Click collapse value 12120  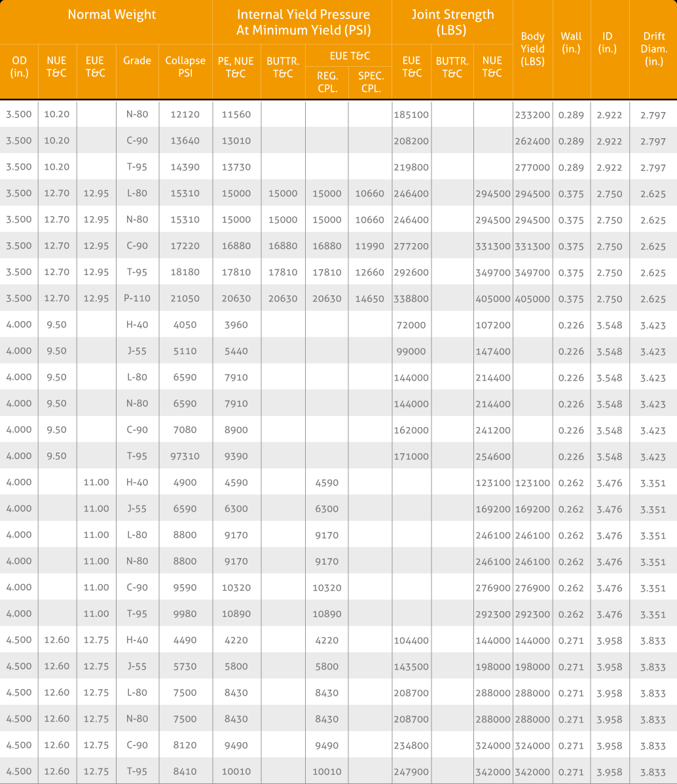click(x=185, y=115)
